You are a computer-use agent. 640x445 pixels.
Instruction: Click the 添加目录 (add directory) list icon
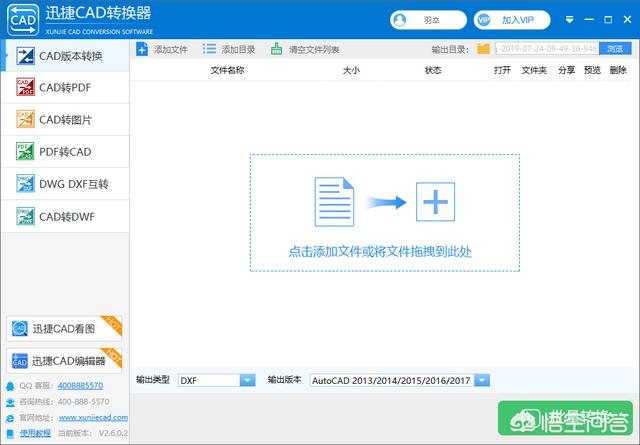pyautogui.click(x=209, y=49)
